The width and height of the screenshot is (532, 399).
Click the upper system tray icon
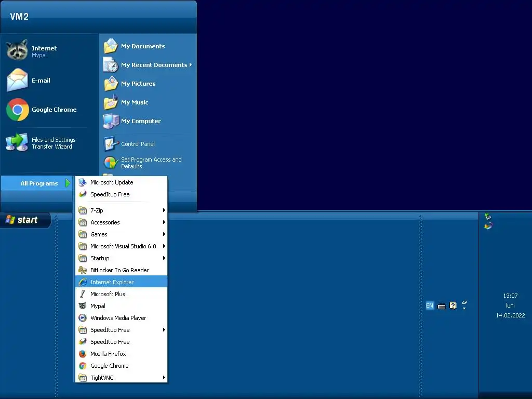point(488,216)
